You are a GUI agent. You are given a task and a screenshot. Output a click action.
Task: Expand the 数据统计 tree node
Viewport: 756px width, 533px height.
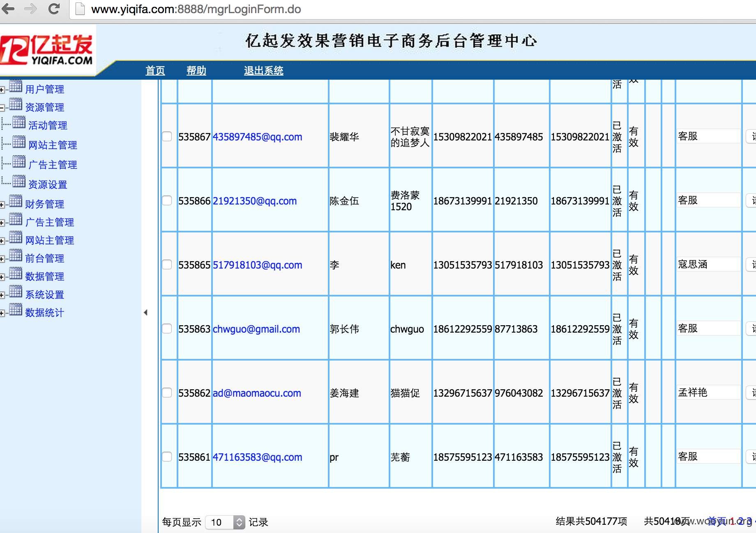[2, 313]
